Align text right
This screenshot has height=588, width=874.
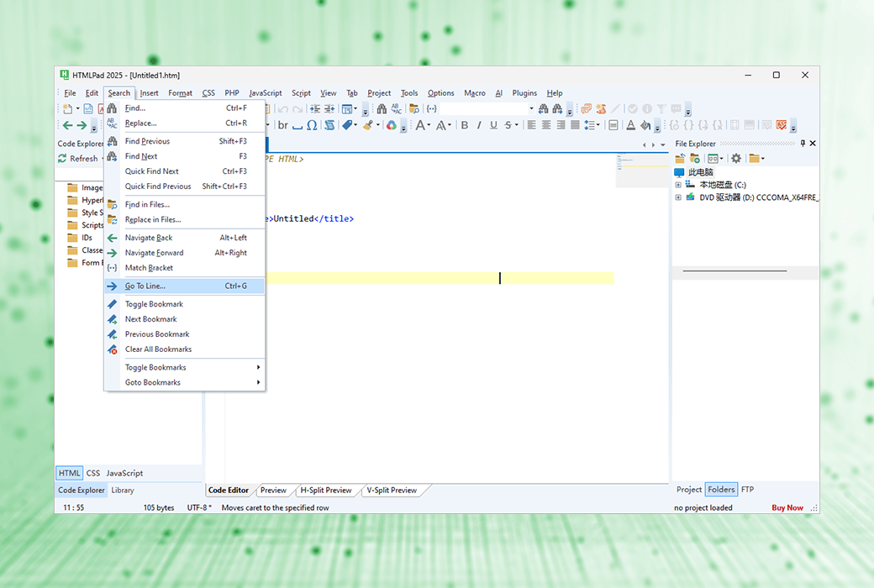[x=561, y=125]
